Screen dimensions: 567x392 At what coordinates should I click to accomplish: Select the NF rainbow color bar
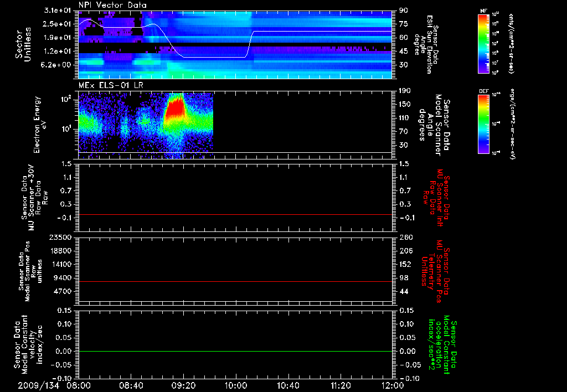(484, 44)
